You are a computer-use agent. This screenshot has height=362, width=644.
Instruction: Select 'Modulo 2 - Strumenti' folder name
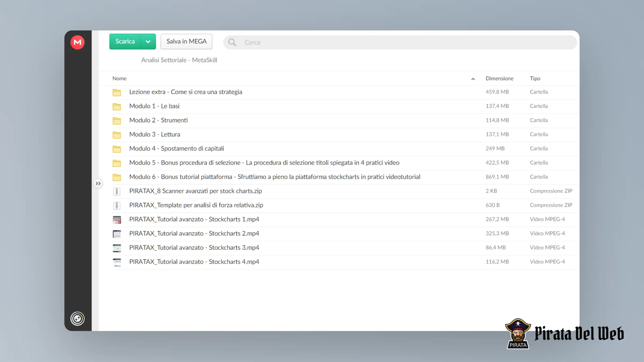pos(158,120)
